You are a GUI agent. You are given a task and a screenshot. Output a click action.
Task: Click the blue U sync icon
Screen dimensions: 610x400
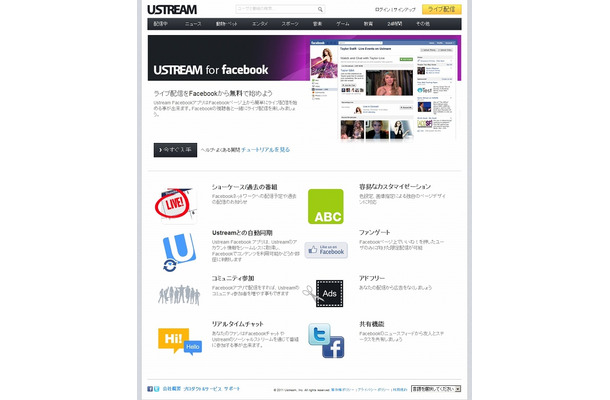pos(178,252)
